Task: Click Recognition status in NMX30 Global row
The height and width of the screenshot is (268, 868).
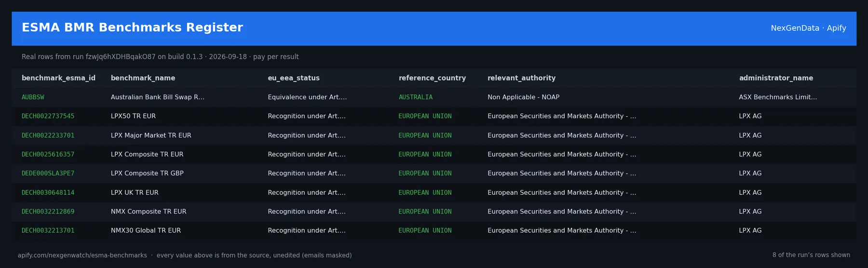Action: click(x=307, y=230)
